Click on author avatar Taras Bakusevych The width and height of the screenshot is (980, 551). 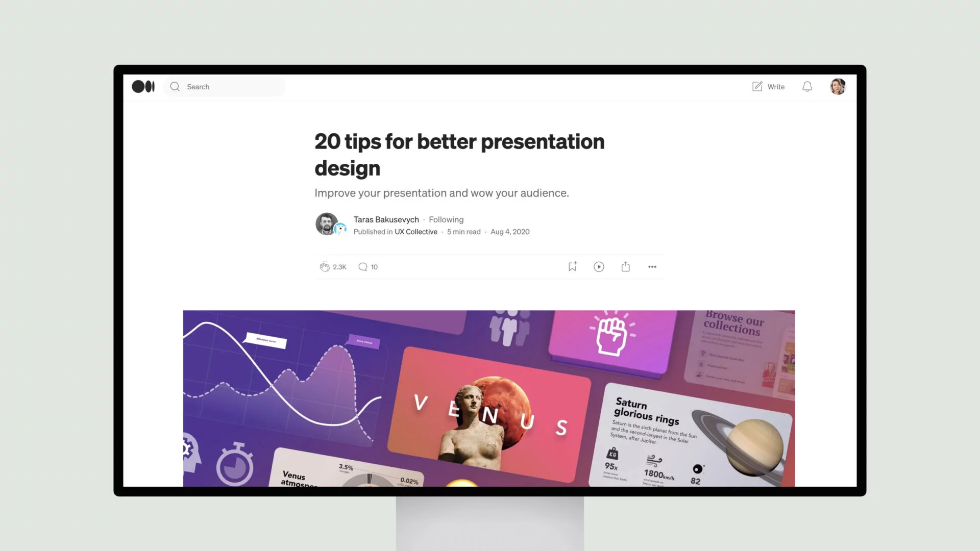pyautogui.click(x=328, y=224)
